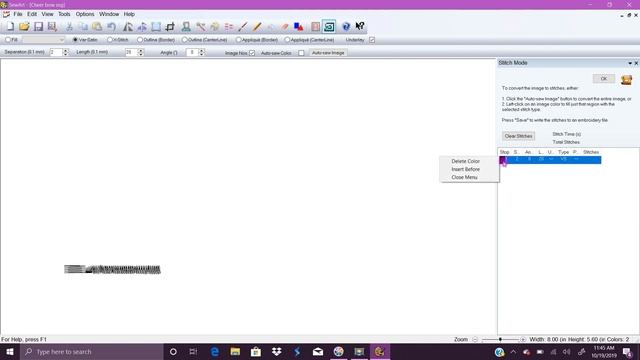Create a new file with the toolbar icon
This screenshot has width=640, height=360.
click(10, 27)
